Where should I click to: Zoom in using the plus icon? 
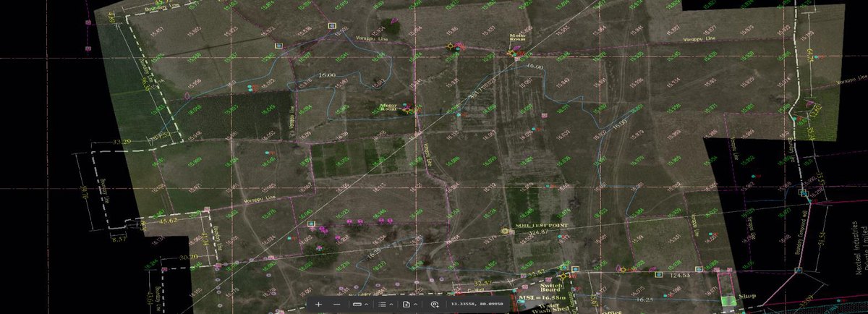pos(318,305)
